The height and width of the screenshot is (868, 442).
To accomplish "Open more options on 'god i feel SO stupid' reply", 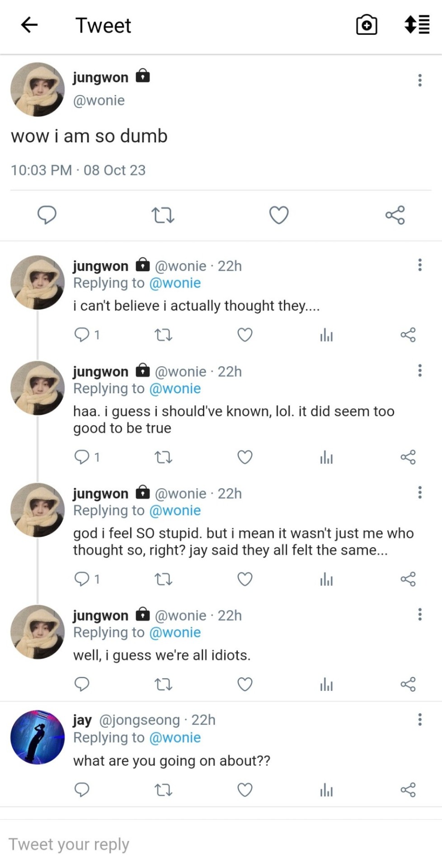I will (x=420, y=492).
